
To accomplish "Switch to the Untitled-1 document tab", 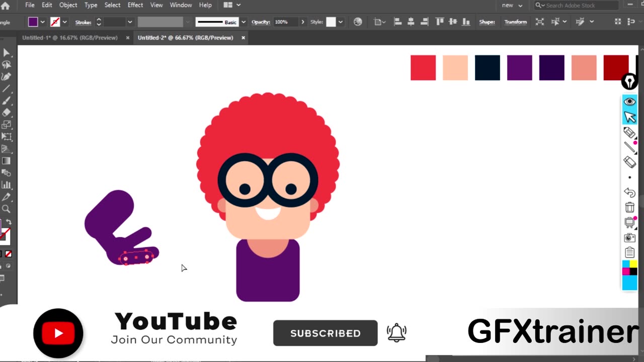I will (70, 38).
